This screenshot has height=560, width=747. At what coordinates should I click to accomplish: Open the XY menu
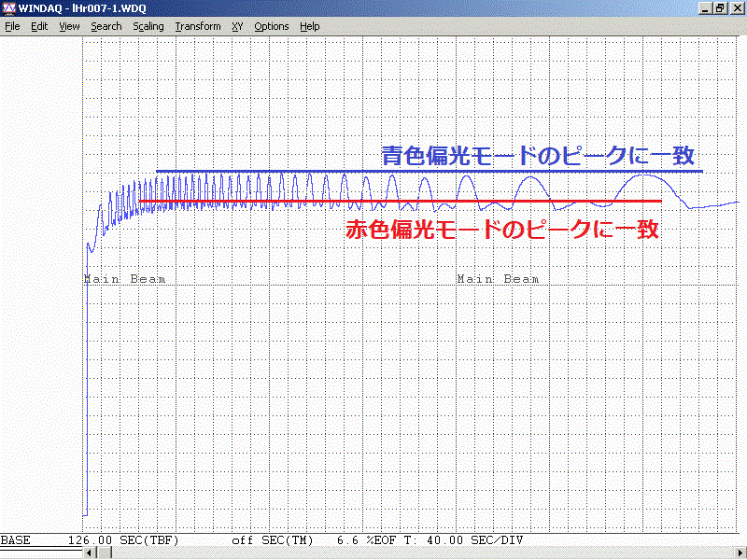point(237,27)
